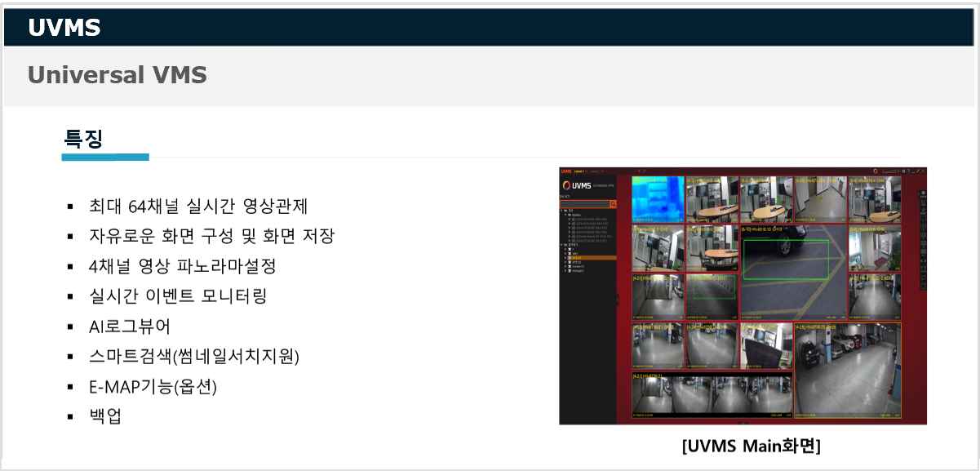The width and height of the screenshot is (980, 471).
Task: Click the "[UVMS Main화면]" caption
Action: tap(751, 446)
